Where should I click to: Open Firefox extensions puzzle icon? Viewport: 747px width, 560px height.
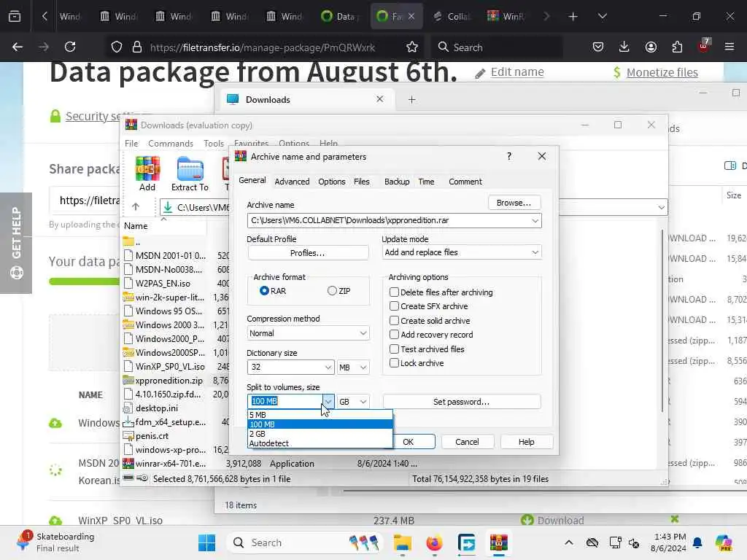(x=677, y=47)
